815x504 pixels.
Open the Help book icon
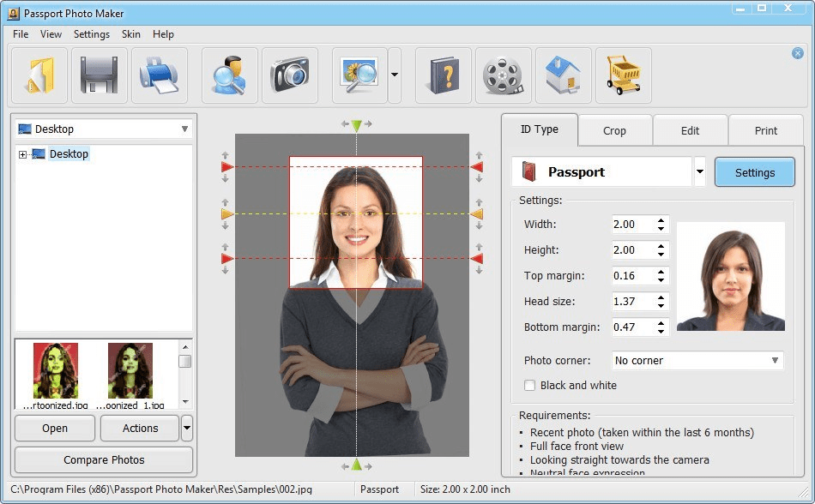443,75
